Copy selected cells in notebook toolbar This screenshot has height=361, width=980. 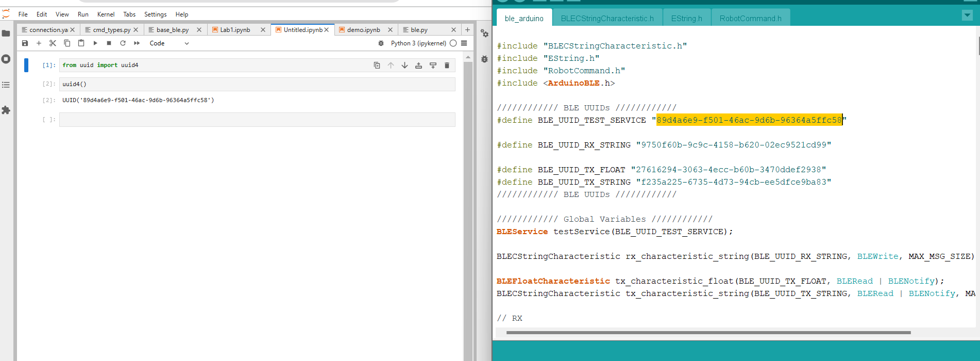pyautogui.click(x=67, y=43)
